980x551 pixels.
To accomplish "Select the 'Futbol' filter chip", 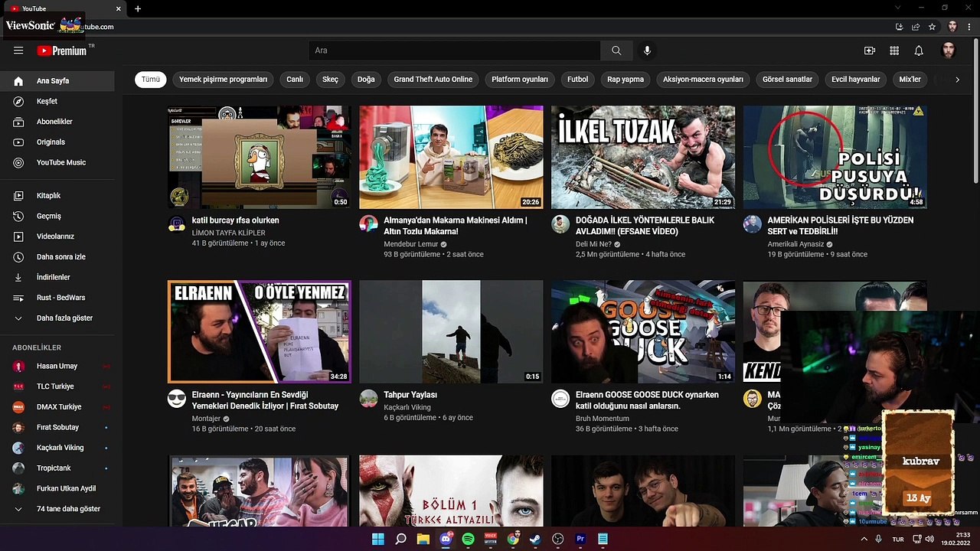I will (x=577, y=79).
